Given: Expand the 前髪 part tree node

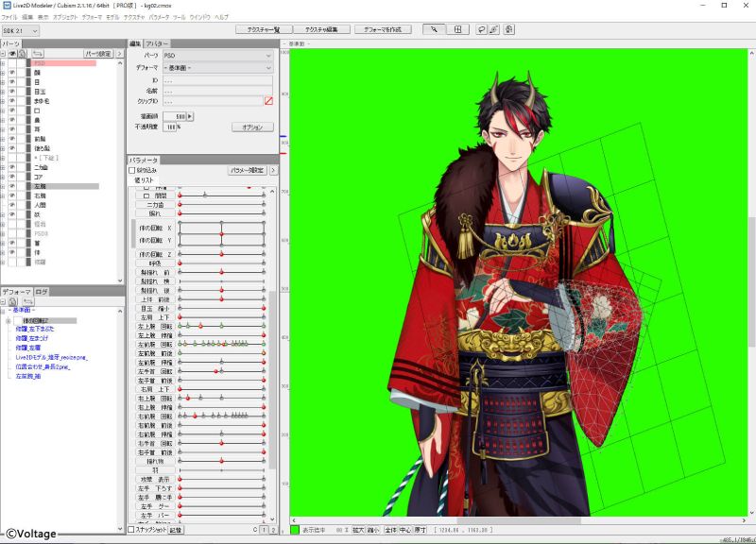Looking at the screenshot, I should point(3,139).
